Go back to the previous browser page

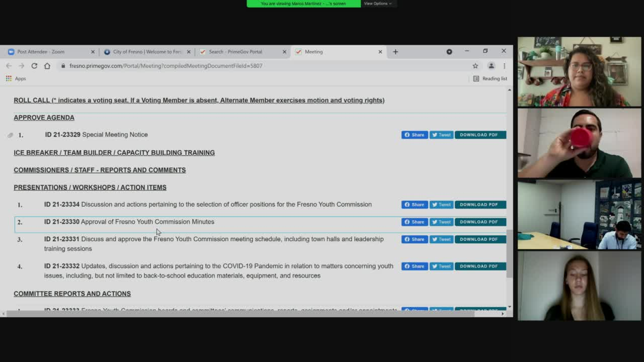click(x=9, y=66)
